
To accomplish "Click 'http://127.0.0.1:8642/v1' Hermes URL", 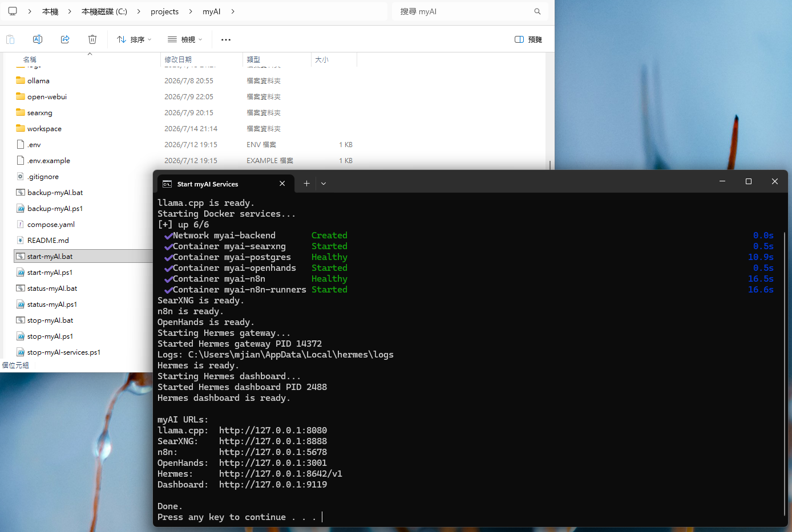I will pyautogui.click(x=281, y=473).
